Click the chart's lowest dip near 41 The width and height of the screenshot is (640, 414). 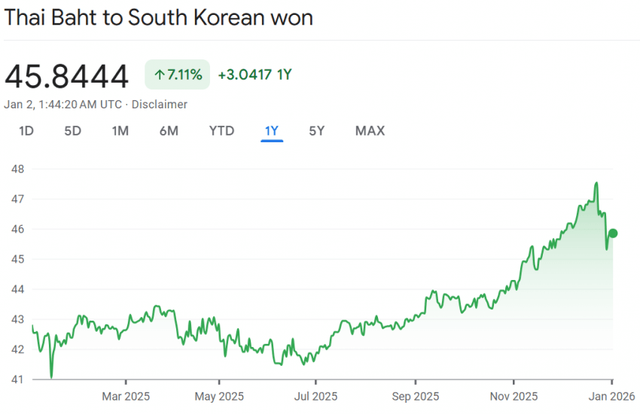(x=51, y=376)
